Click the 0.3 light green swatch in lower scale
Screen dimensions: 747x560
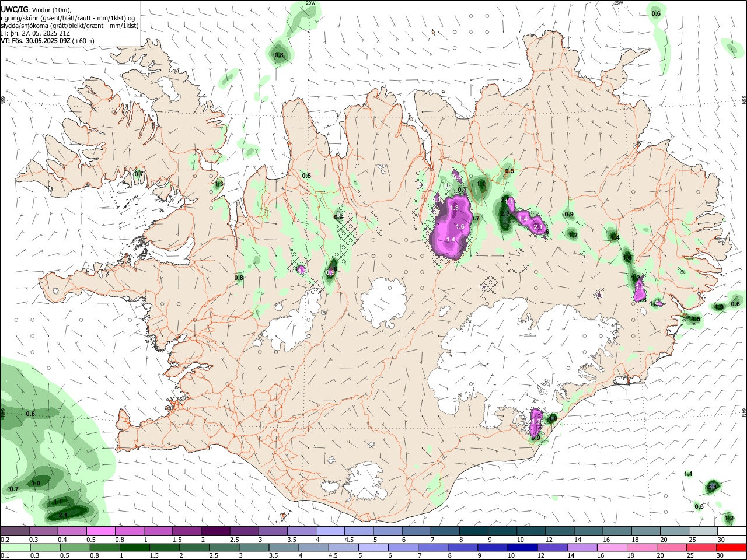click(x=45, y=547)
